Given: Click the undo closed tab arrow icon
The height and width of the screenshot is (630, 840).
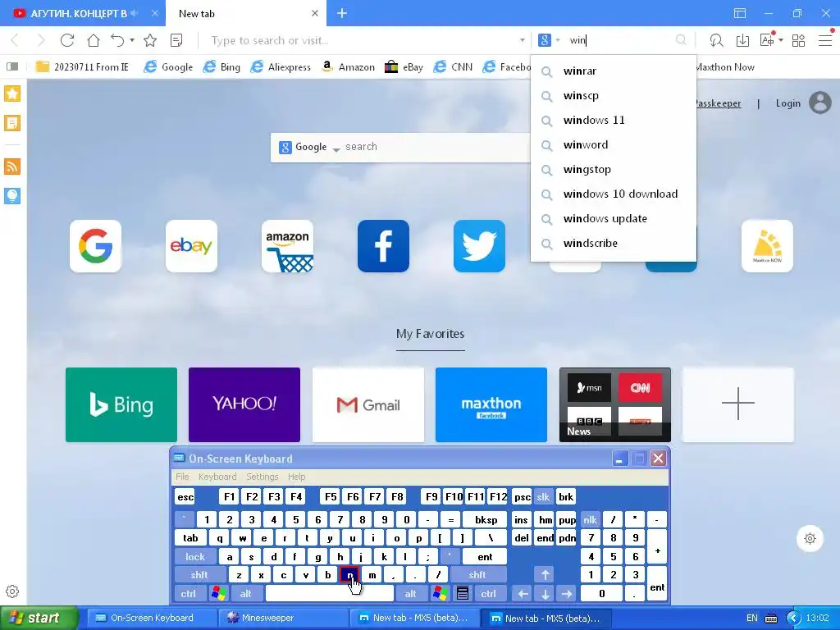Looking at the screenshot, I should (117, 40).
